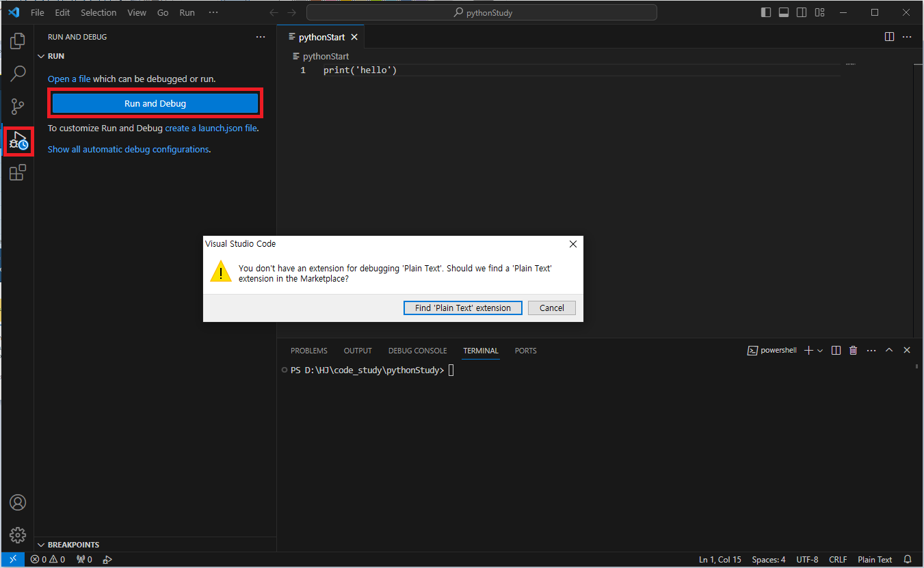Screen dimensions: 924x568
Task: Switch to the DEBUG CONSOLE tab
Action: click(417, 351)
